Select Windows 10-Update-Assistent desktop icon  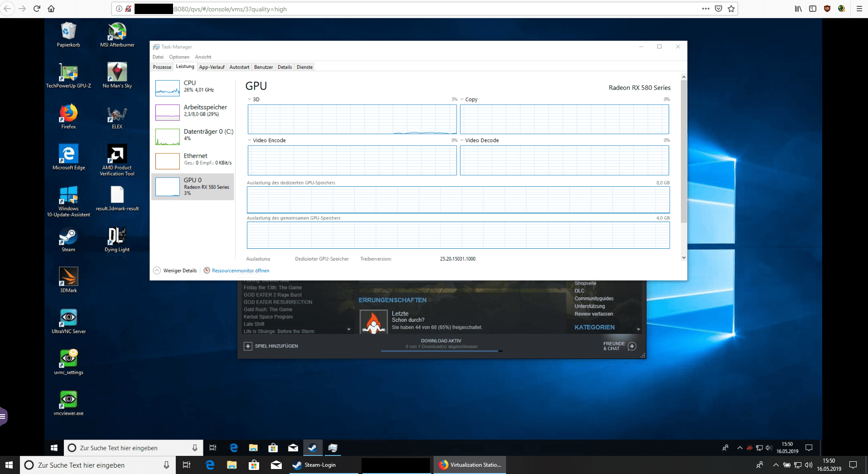(x=68, y=201)
